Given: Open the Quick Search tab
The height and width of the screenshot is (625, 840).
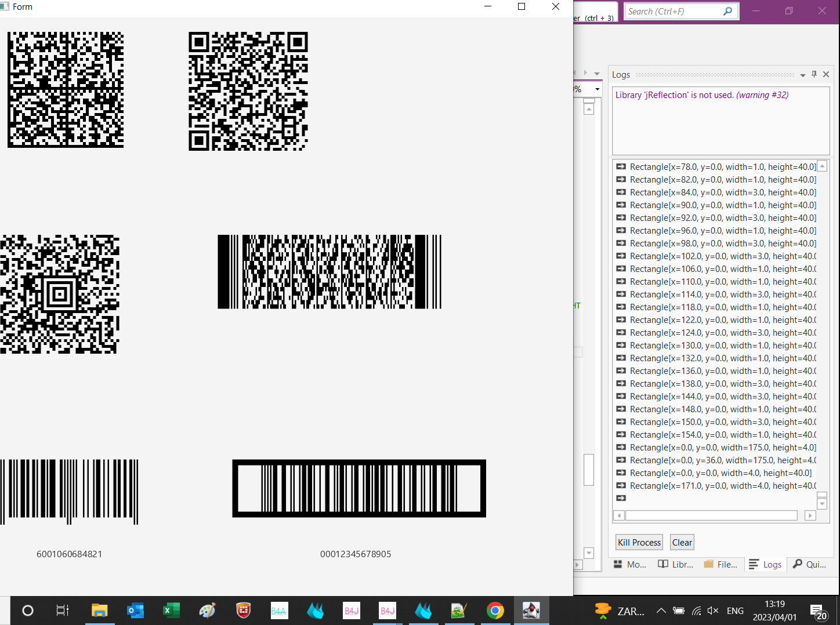Looking at the screenshot, I should (x=809, y=564).
